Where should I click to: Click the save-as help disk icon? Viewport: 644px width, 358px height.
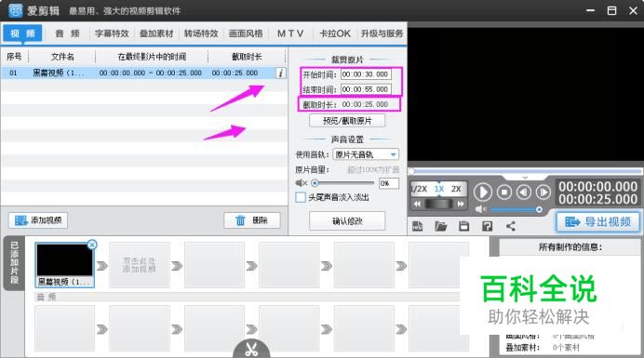[487, 226]
